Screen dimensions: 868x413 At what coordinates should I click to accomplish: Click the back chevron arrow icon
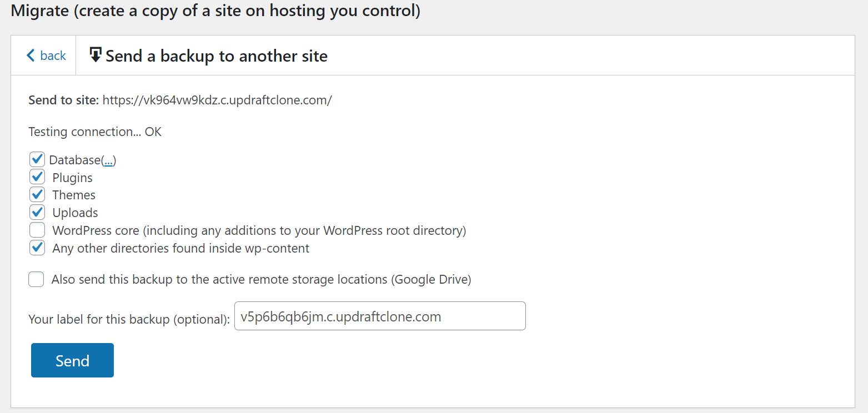31,56
